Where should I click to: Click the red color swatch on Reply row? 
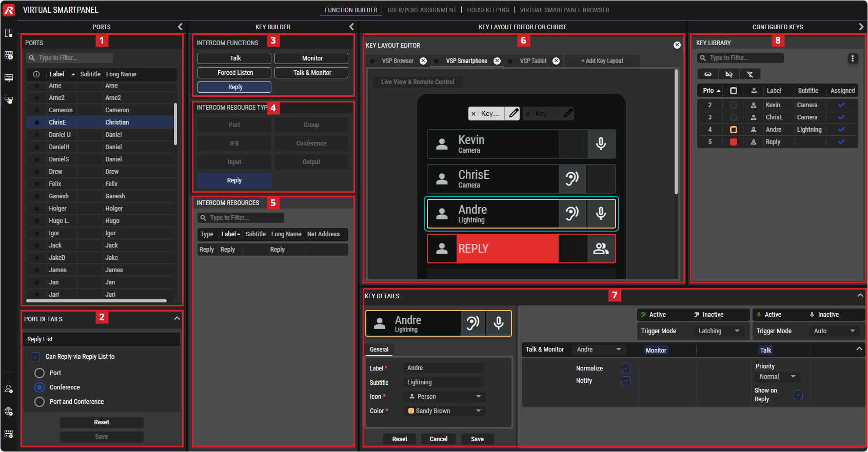734,142
